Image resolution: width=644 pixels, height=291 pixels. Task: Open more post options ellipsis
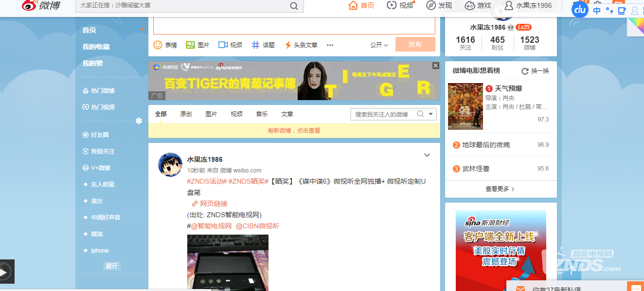[x=330, y=45]
